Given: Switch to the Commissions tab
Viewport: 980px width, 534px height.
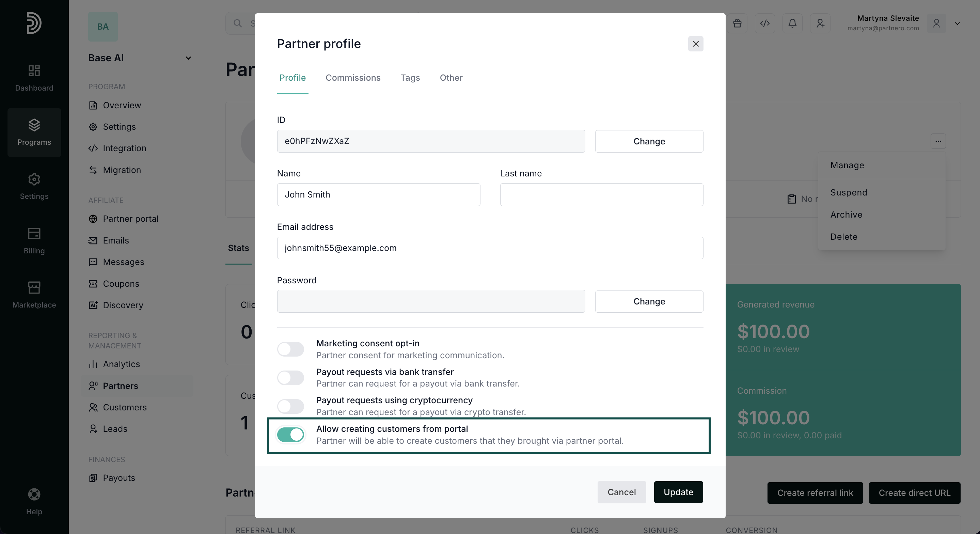Looking at the screenshot, I should tap(353, 78).
